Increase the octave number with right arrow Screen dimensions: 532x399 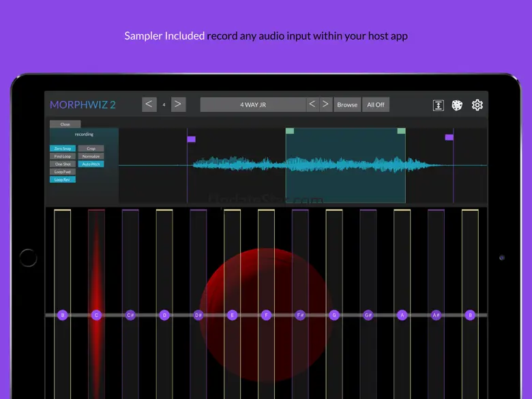tap(178, 104)
